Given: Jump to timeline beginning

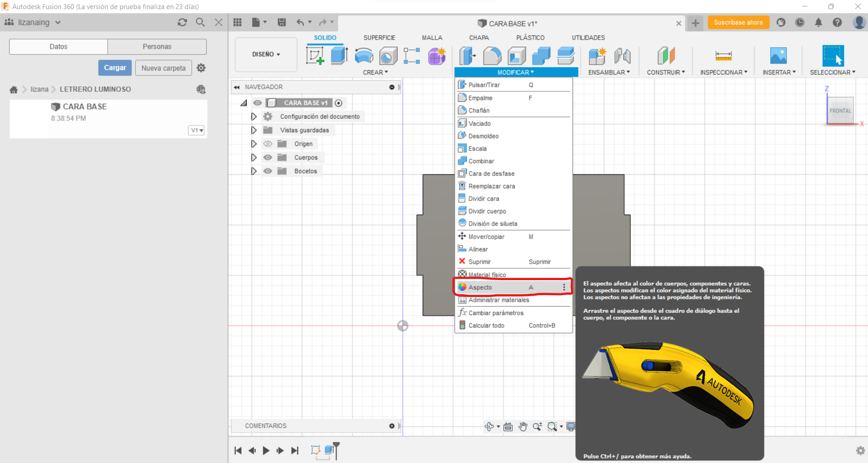Looking at the screenshot, I should [x=238, y=450].
